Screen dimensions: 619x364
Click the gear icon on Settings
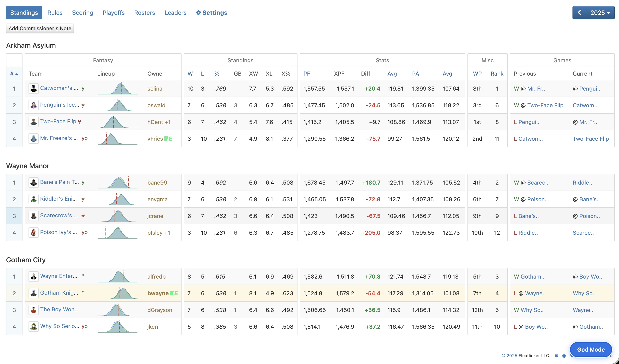[198, 12]
